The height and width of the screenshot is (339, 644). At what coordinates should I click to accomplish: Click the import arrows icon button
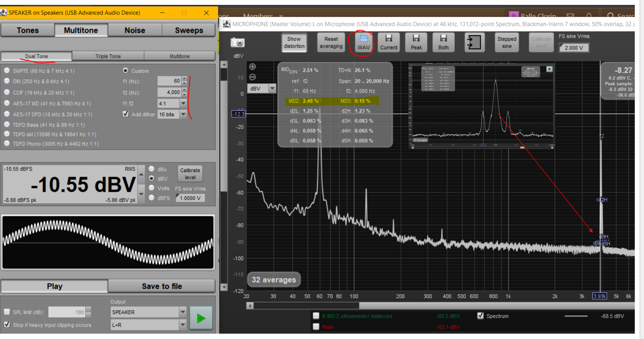[x=474, y=42]
